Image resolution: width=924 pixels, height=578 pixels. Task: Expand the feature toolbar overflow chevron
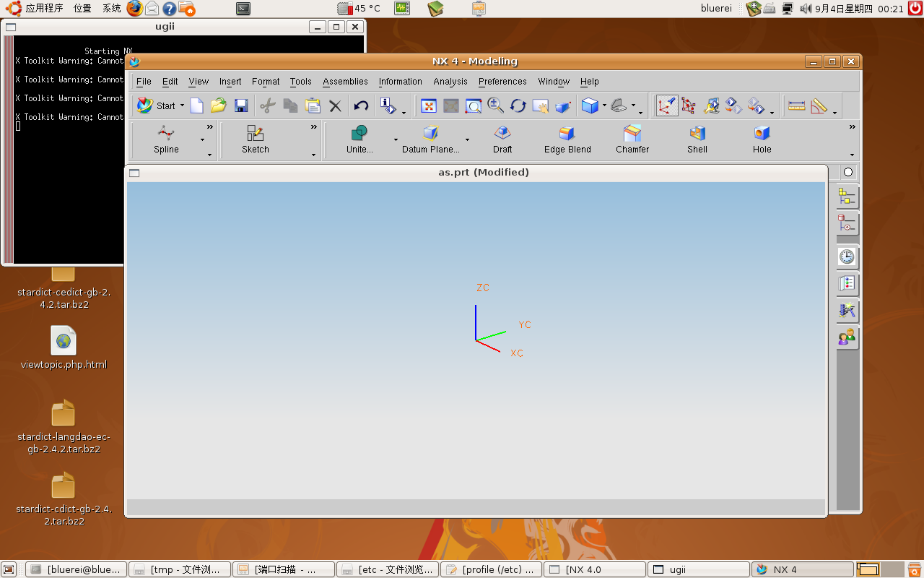(853, 127)
